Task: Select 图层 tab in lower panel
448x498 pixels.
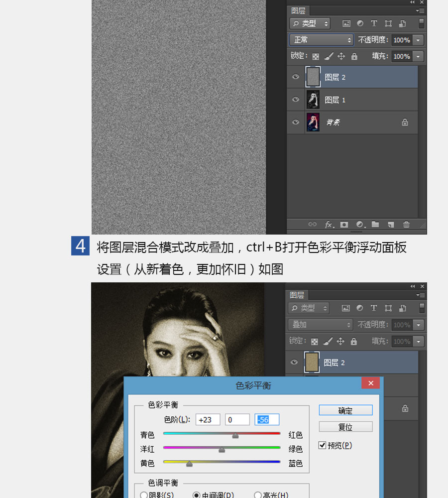Action: [x=297, y=295]
